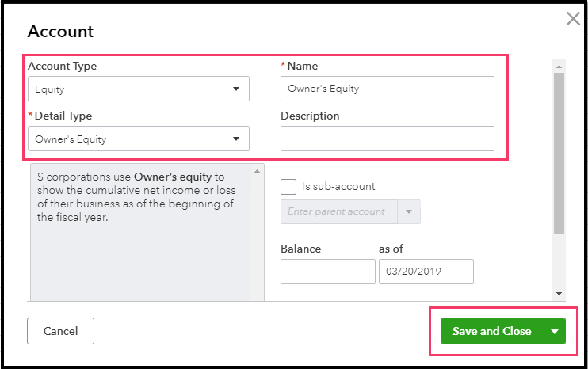Click the Description input field
The width and height of the screenshot is (588, 369).
(387, 139)
